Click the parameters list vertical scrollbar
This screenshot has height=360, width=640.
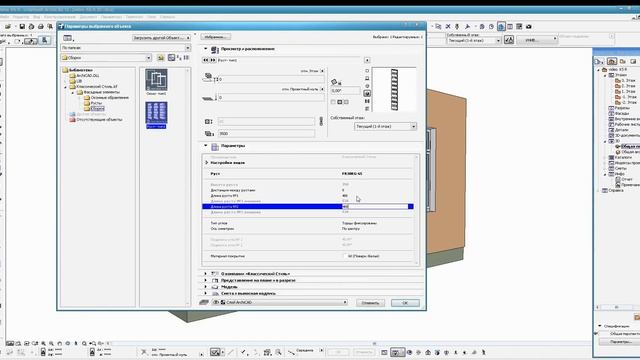417,209
